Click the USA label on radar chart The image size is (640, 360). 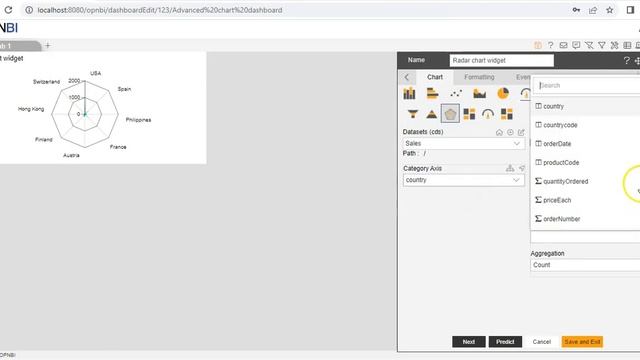click(96, 73)
